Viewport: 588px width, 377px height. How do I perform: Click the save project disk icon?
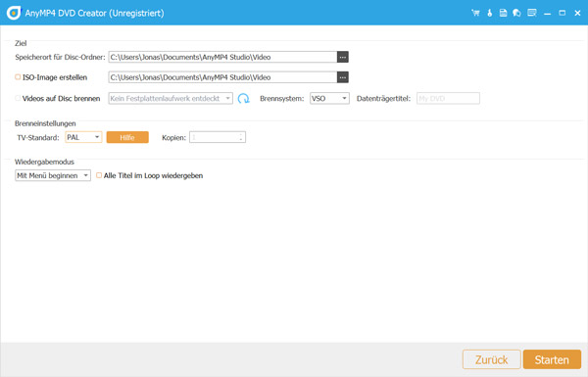point(504,13)
